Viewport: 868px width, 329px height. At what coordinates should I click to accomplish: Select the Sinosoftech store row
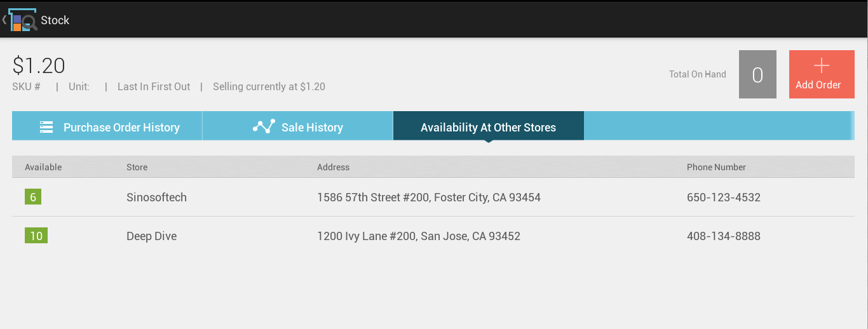[433, 197]
